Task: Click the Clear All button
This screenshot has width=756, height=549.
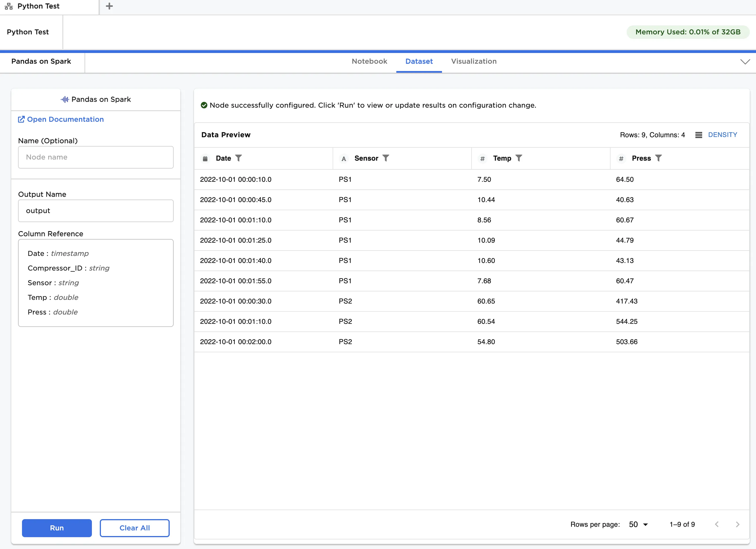Action: click(134, 528)
